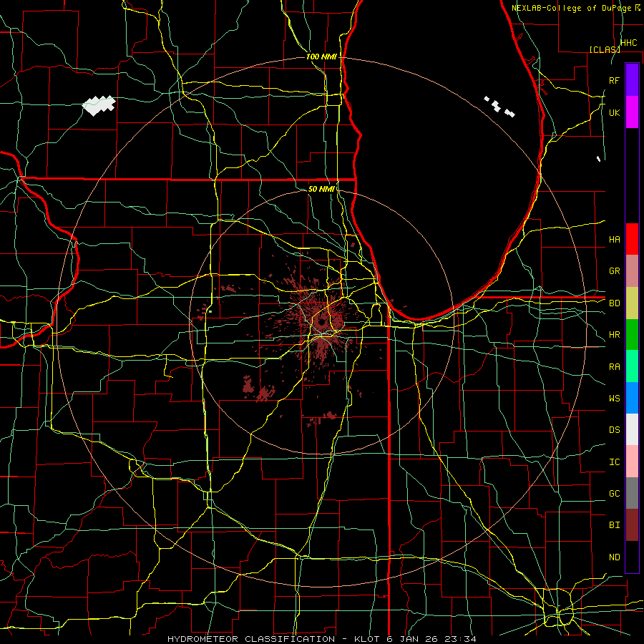Click the HR green legend swatch

[x=632, y=335]
